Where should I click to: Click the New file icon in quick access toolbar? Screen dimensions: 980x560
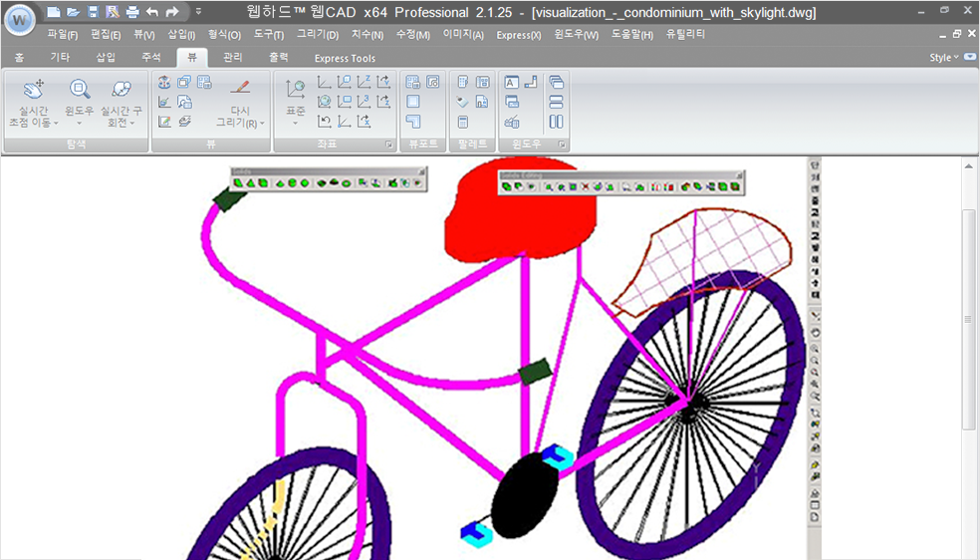coord(54,11)
